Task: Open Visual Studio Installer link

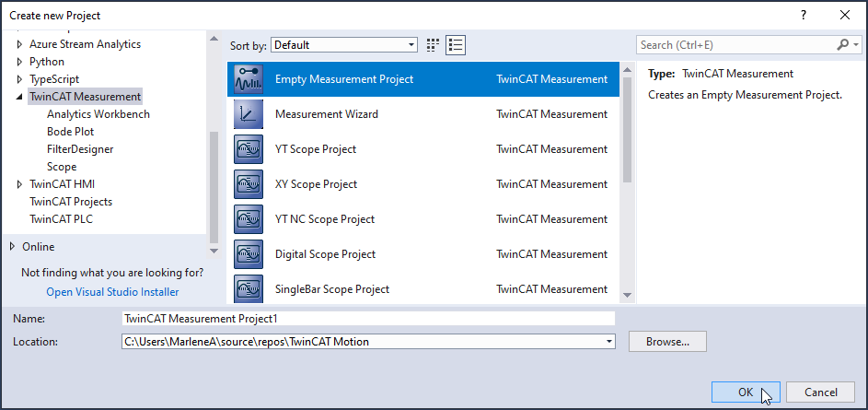Action: click(x=112, y=291)
